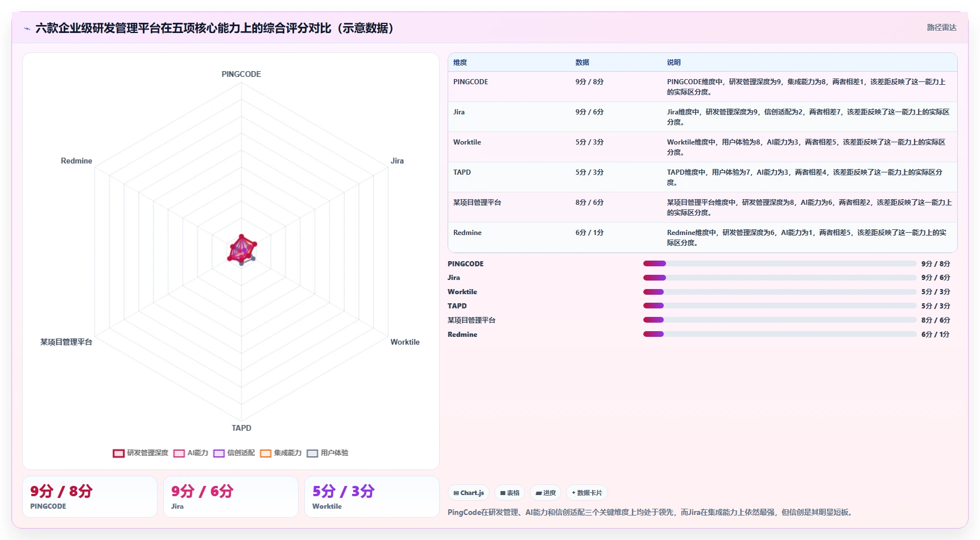This screenshot has width=980, height=540.
Task: Click the 数据 column header
Action: click(582, 63)
